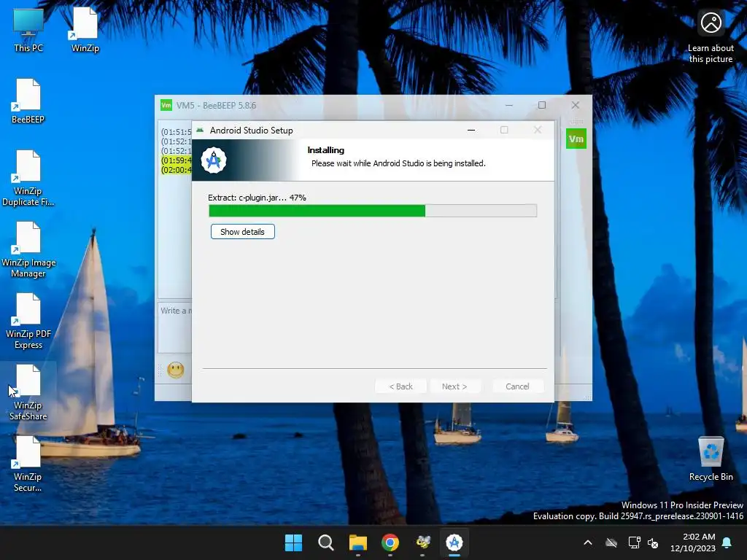This screenshot has height=560, width=747.
Task: Select the highlighted 02:00 chat message in BeeBEEP
Action: (x=177, y=170)
